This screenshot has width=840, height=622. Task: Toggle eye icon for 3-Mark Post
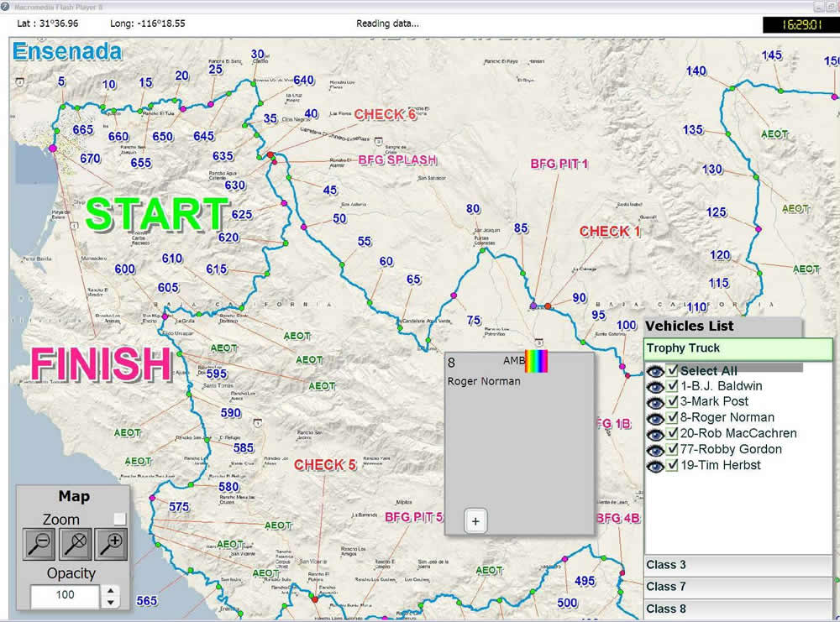654,403
